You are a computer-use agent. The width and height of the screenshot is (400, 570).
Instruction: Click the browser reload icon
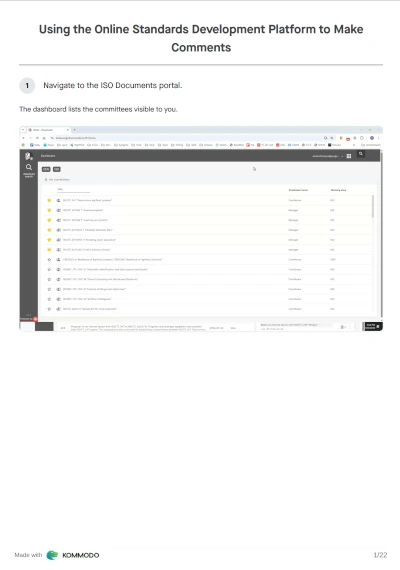tap(37, 138)
